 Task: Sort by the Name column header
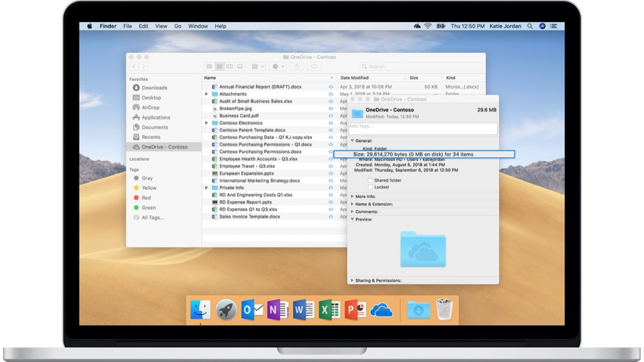269,77
